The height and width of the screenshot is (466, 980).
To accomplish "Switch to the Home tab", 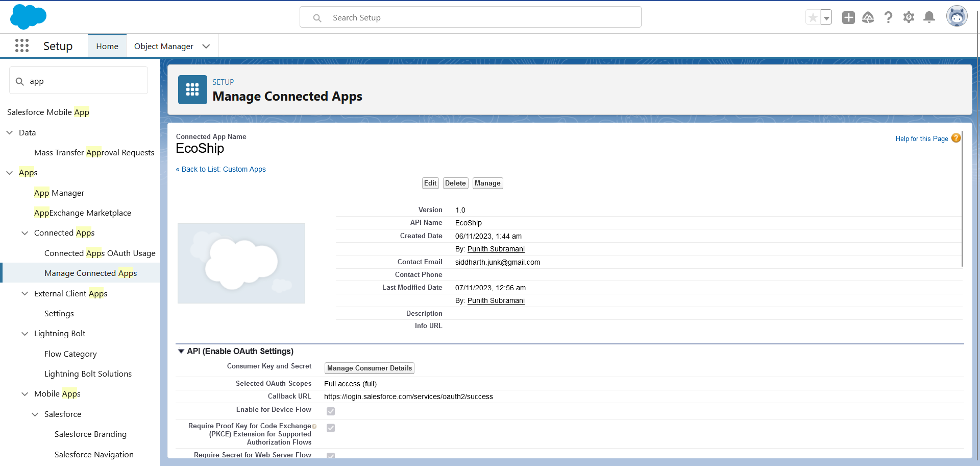I will pos(107,46).
